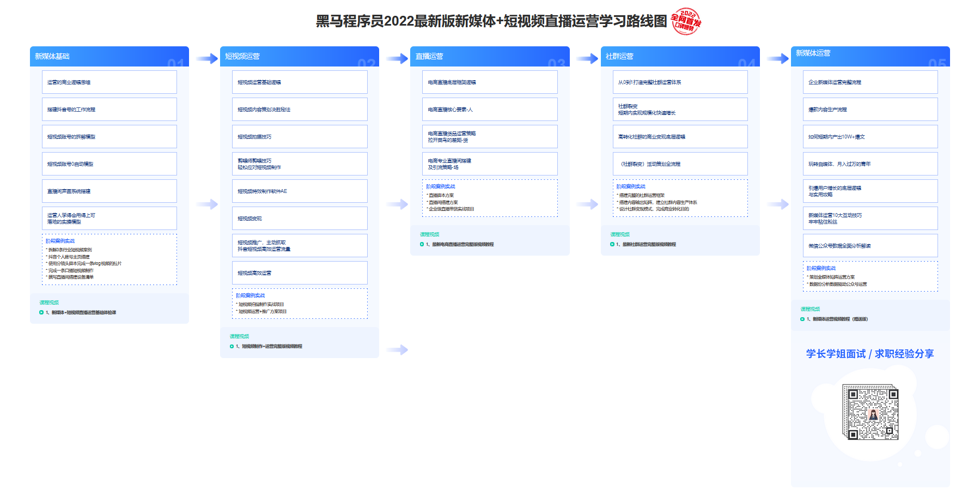
Task: Select the 新媒体基础 stage header
Action: 109,56
